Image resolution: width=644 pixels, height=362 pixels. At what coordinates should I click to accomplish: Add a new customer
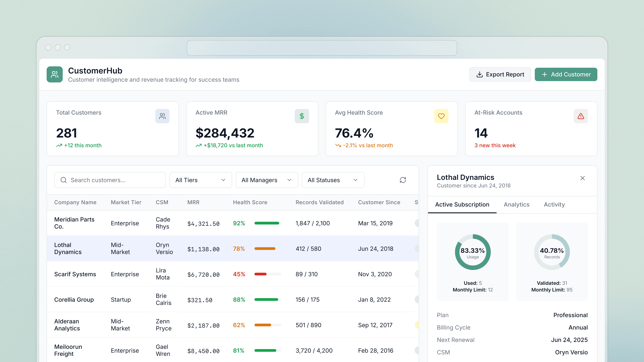coord(566,74)
